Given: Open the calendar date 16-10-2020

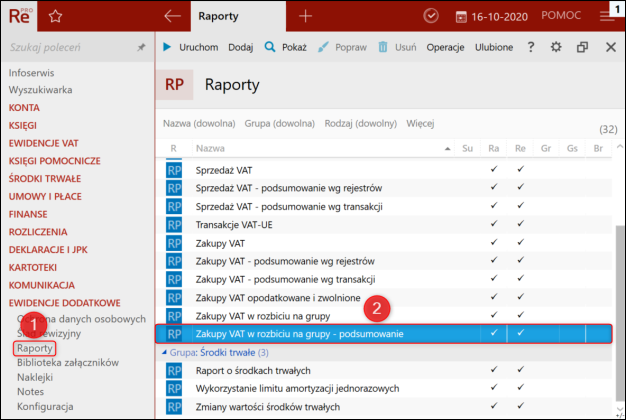Looking at the screenshot, I should pyautogui.click(x=491, y=17).
